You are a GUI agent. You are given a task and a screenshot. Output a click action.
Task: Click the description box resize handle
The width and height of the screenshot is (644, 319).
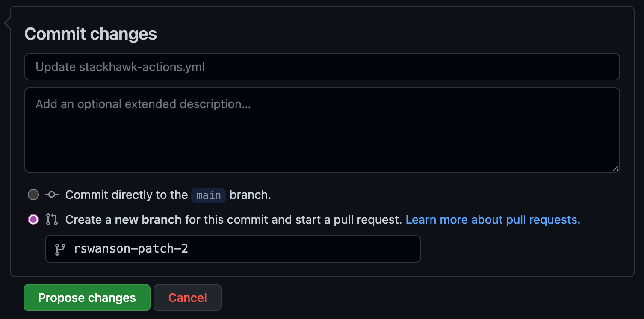point(616,168)
